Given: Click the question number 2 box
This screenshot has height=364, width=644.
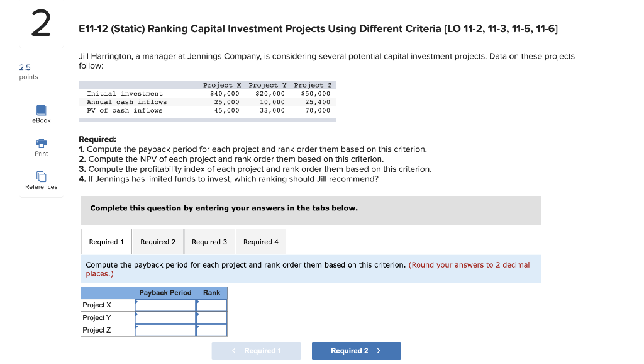Looking at the screenshot, I should [40, 23].
